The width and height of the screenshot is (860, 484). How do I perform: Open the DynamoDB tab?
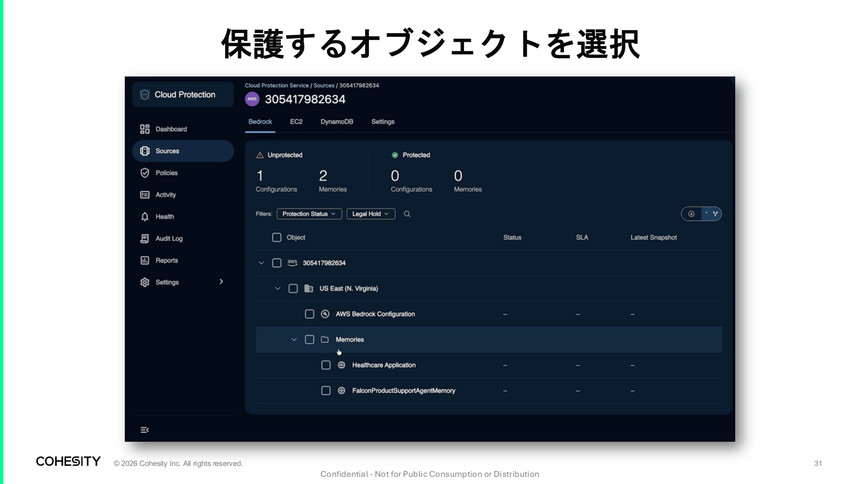pyautogui.click(x=337, y=122)
